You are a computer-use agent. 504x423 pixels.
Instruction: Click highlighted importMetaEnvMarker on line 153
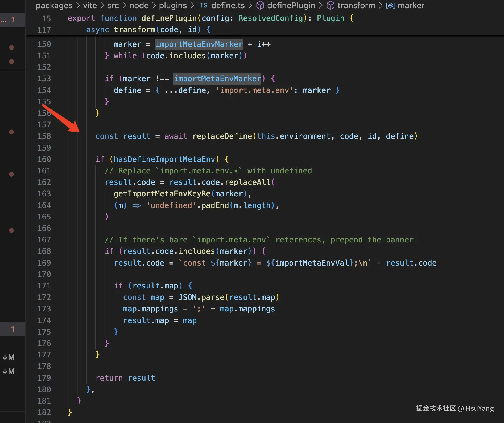click(217, 79)
